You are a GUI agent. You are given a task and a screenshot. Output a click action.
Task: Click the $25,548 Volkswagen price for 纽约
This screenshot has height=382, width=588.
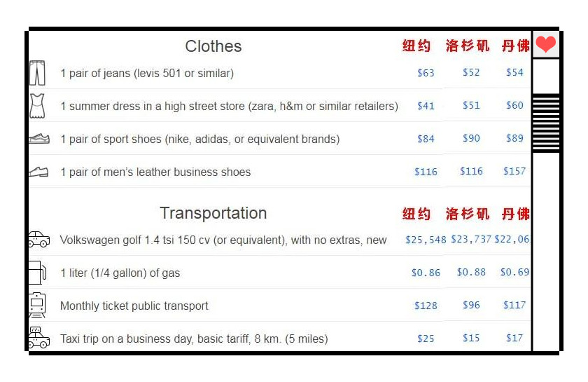(426, 240)
